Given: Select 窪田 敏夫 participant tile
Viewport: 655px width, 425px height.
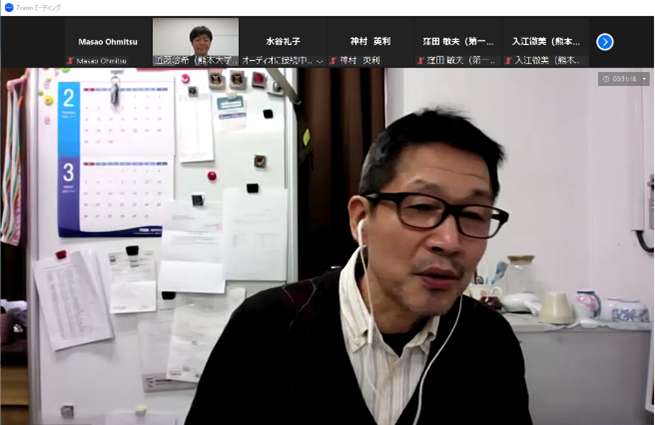Looking at the screenshot, I should pyautogui.click(x=457, y=41).
